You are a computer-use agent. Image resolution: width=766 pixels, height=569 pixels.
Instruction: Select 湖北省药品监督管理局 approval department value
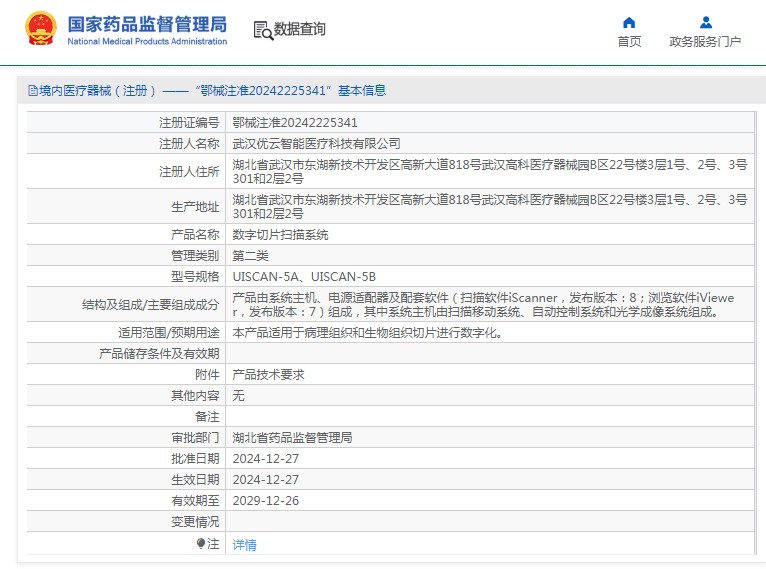click(292, 438)
